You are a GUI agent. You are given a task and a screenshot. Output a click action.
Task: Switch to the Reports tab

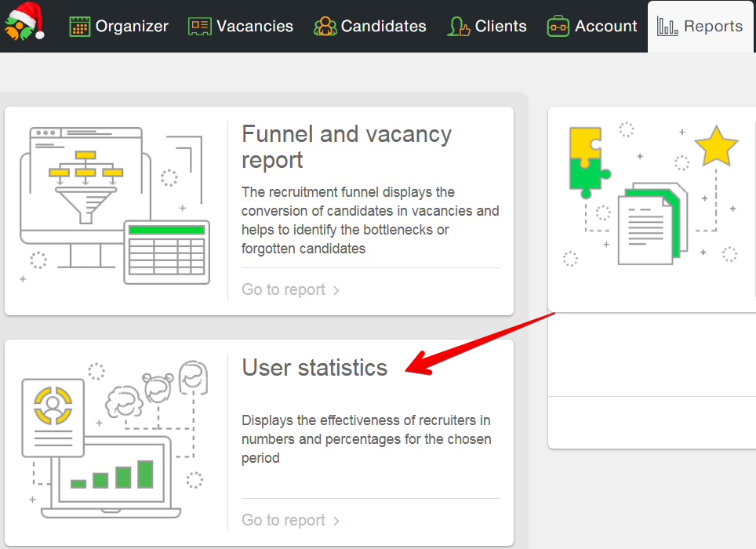point(712,27)
